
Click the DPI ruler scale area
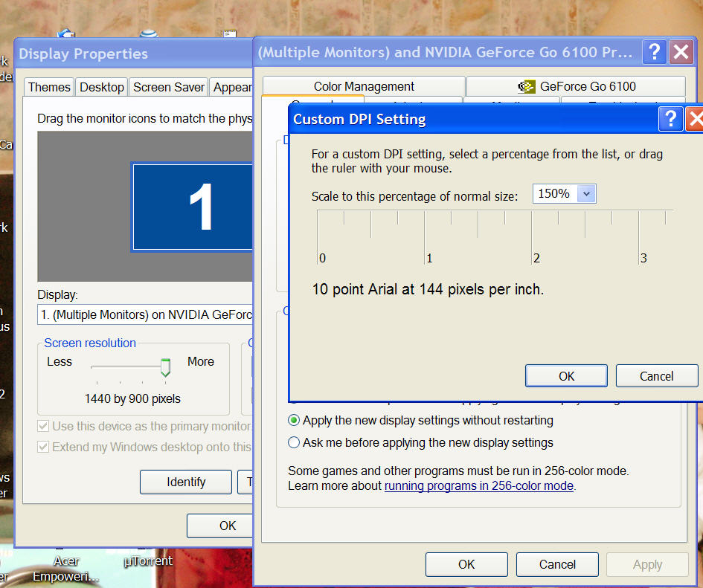495,238
